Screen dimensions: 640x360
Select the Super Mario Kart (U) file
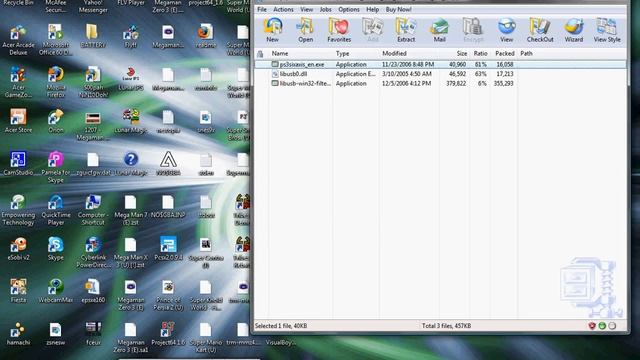click(x=206, y=337)
